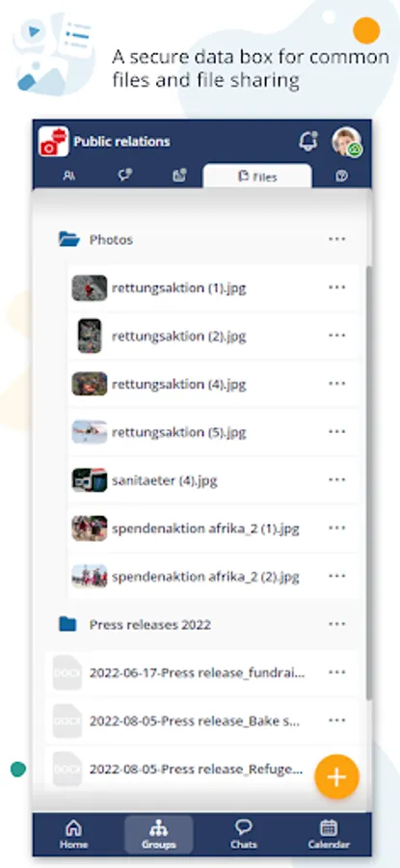Screen dimensions: 400x868
Task: Open the user profile avatar
Action: click(346, 142)
